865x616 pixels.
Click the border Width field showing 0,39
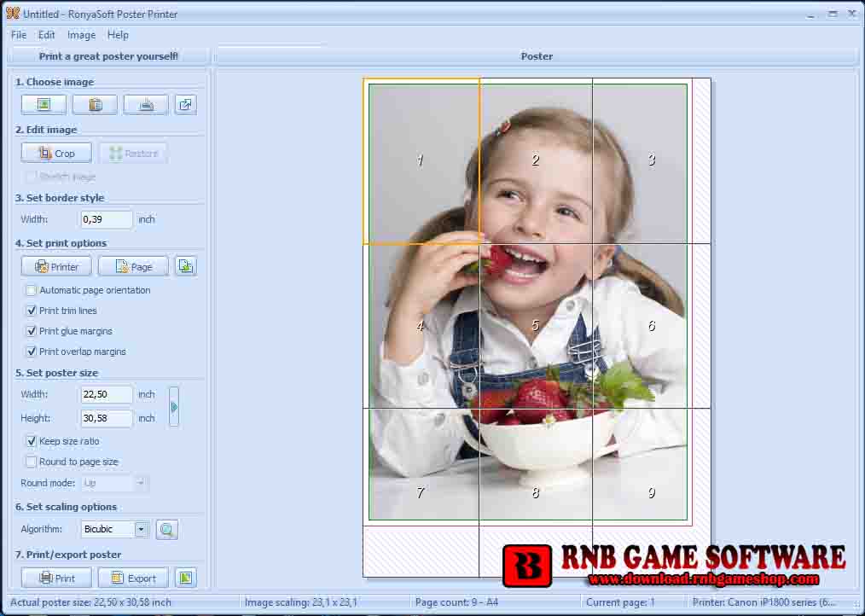107,219
